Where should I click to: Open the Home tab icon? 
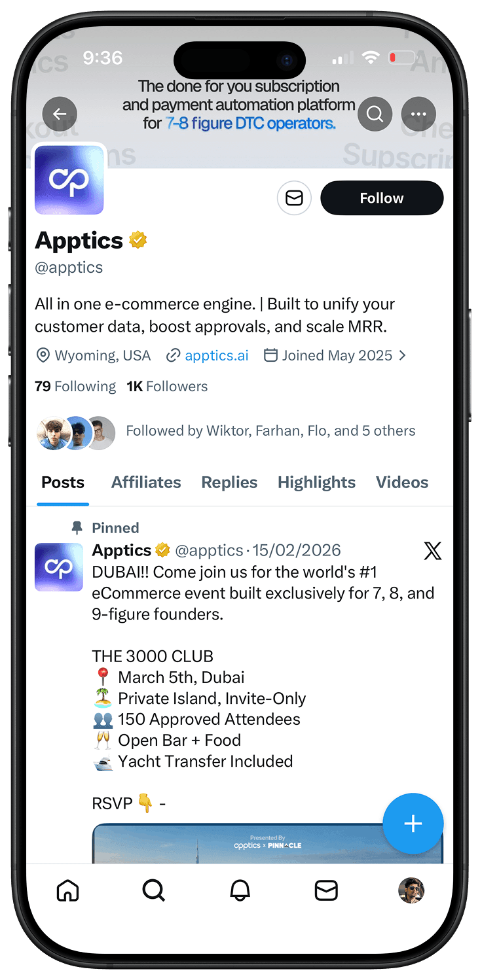(x=68, y=890)
